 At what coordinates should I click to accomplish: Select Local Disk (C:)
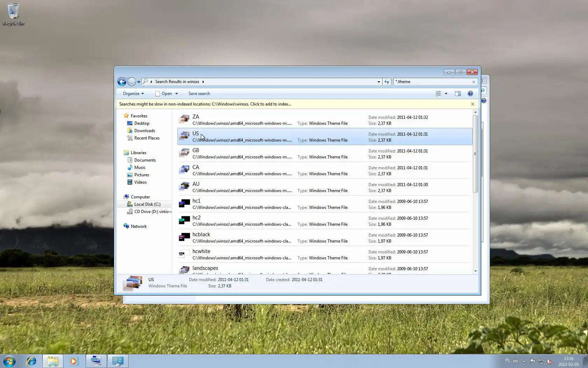coord(147,204)
